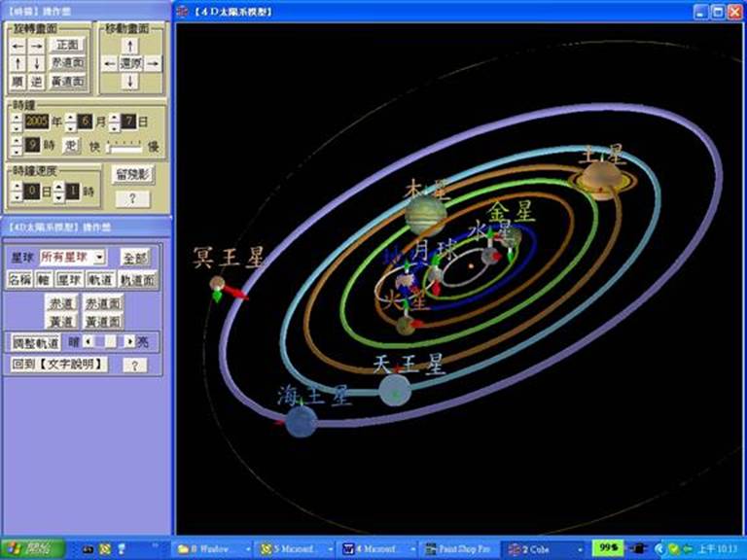
Task: Click the 還原 reset view button
Action: (x=131, y=64)
